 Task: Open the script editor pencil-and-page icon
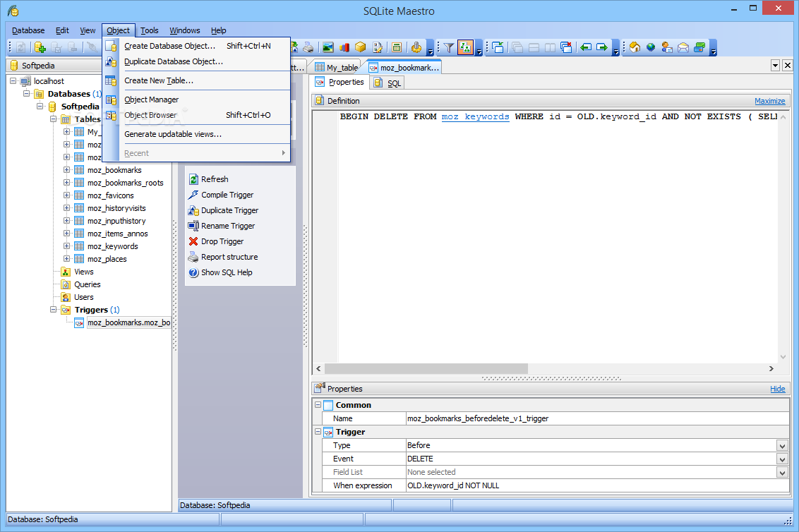(x=377, y=47)
